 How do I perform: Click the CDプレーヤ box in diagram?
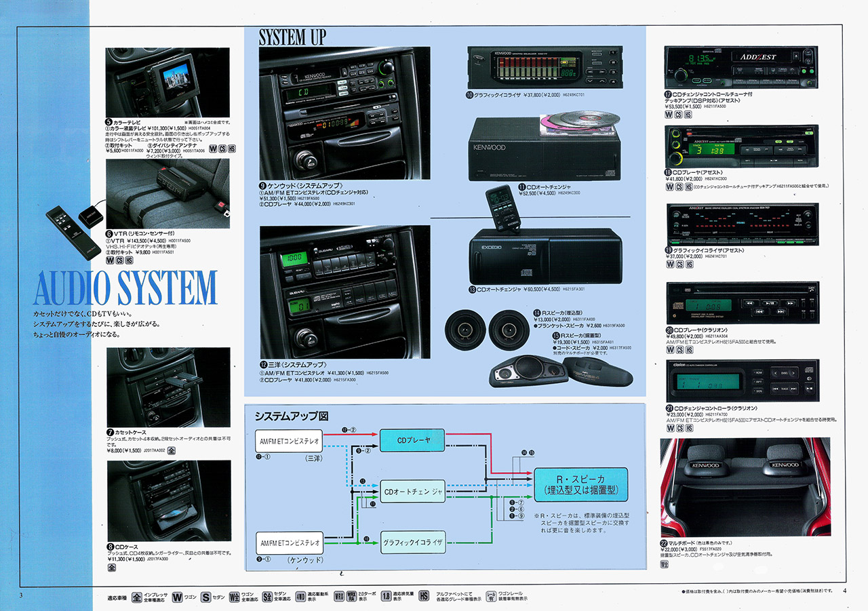[x=412, y=441]
